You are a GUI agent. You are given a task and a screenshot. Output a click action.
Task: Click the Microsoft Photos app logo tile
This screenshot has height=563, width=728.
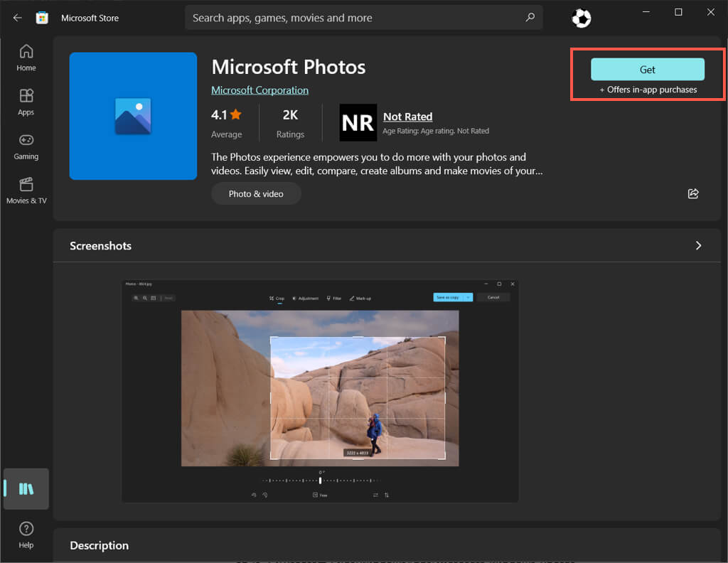point(133,116)
